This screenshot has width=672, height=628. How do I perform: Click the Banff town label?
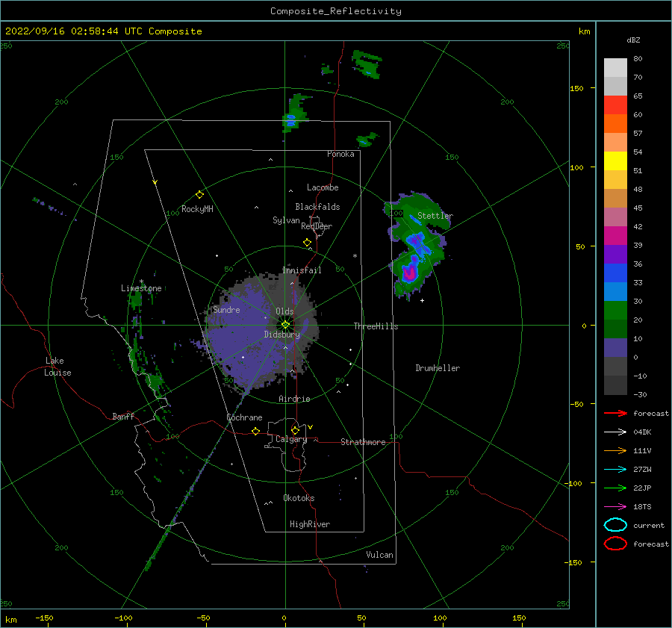coord(123,416)
